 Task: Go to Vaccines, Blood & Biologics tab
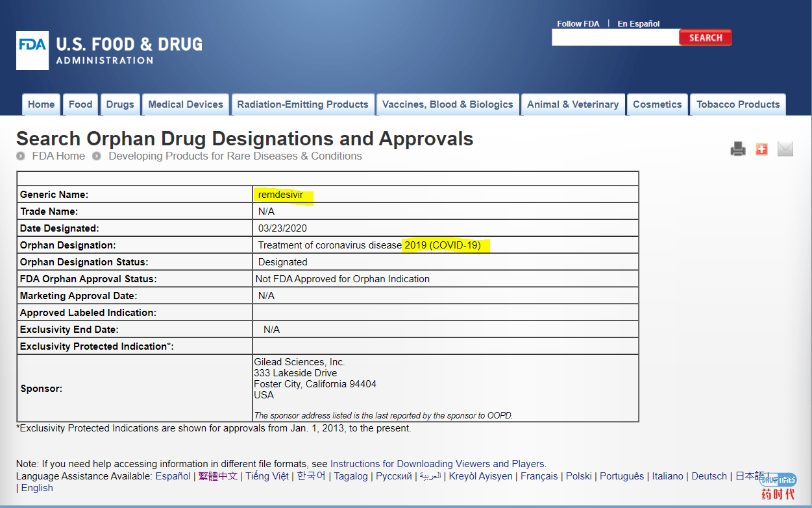tap(447, 104)
